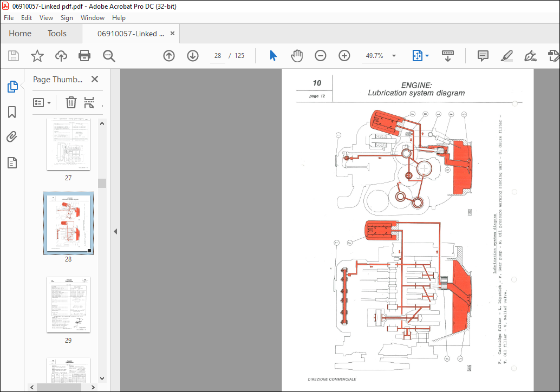Open the Help menu
This screenshot has width=560, height=392.
[119, 17]
